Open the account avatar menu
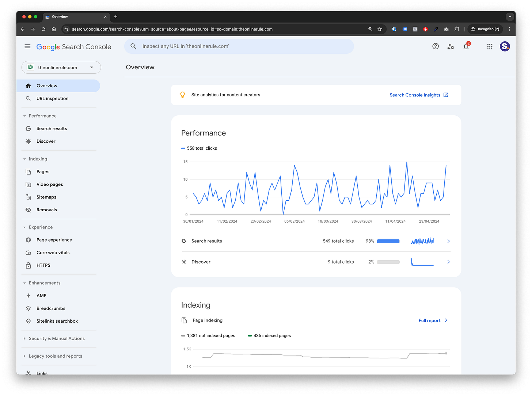Image resolution: width=532 pixels, height=396 pixels. (505, 46)
